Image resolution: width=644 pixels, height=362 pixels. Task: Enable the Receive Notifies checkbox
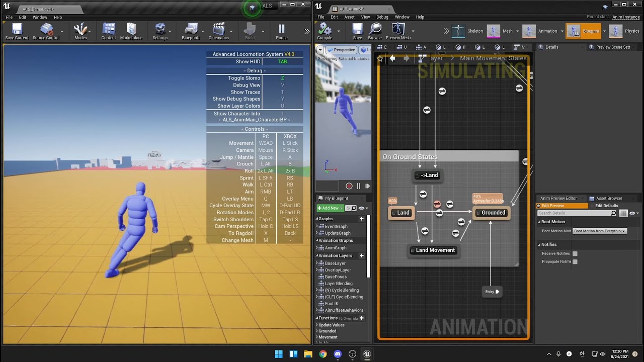click(575, 254)
